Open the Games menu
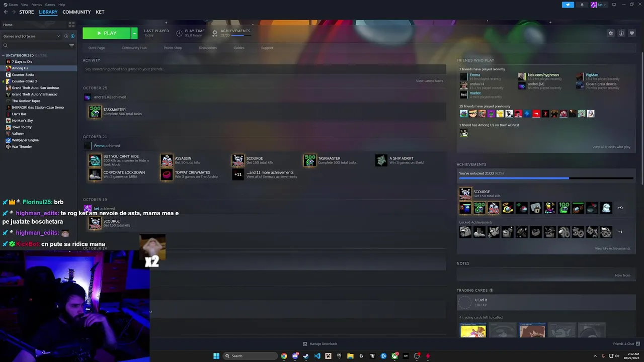644x362 pixels. tap(50, 5)
